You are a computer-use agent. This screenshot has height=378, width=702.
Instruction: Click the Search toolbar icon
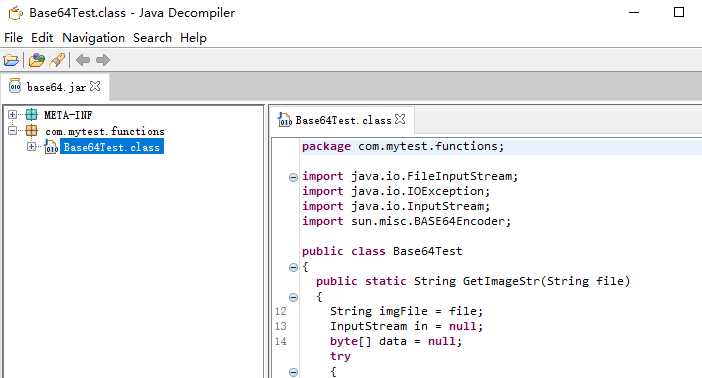57,60
